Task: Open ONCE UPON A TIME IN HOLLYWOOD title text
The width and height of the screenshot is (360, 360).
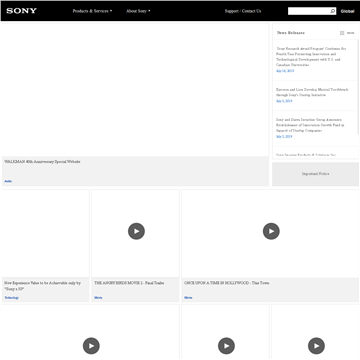Action: (227, 283)
